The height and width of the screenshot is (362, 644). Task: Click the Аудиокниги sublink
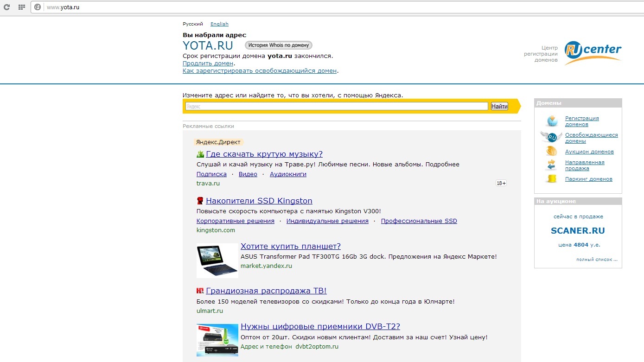pos(288,174)
